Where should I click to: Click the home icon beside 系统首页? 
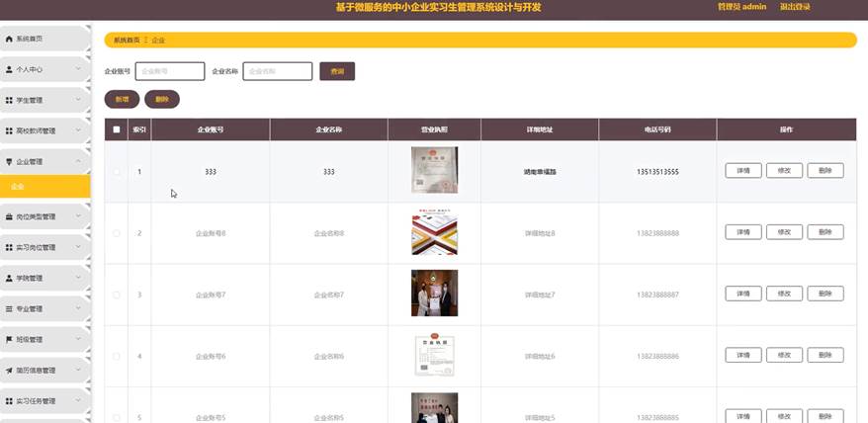(x=9, y=40)
